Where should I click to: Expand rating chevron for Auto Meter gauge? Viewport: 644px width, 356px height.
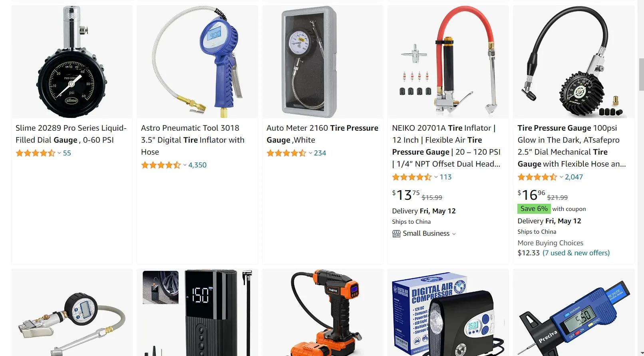pyautogui.click(x=310, y=153)
